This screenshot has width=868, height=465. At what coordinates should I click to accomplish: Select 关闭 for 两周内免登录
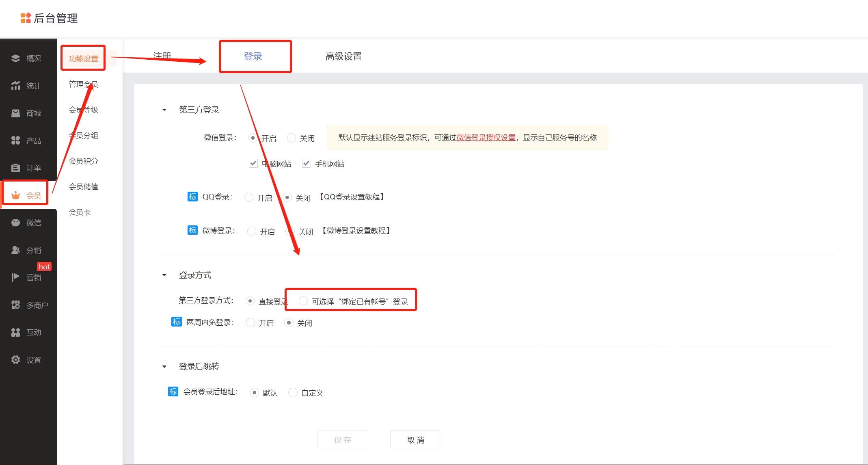[x=289, y=322]
